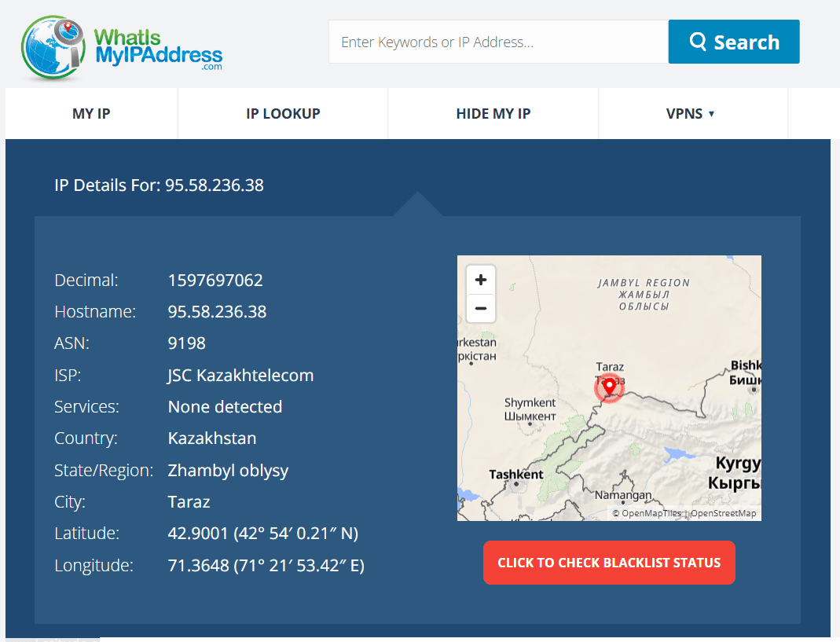Click the WhatIsMyIPAddress globe logo
The height and width of the screenshot is (642, 840).
pos(53,48)
